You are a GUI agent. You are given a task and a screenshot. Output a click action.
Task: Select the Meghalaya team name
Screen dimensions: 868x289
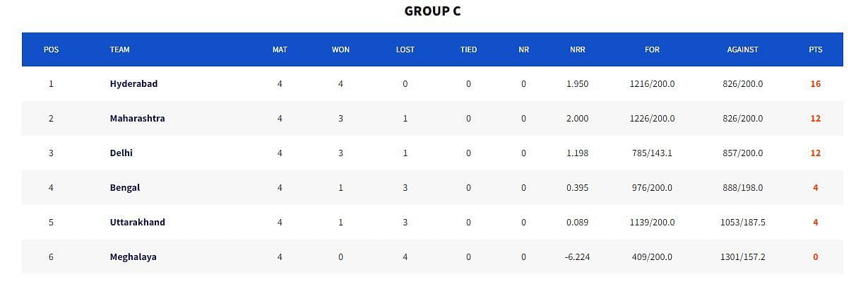point(133,257)
